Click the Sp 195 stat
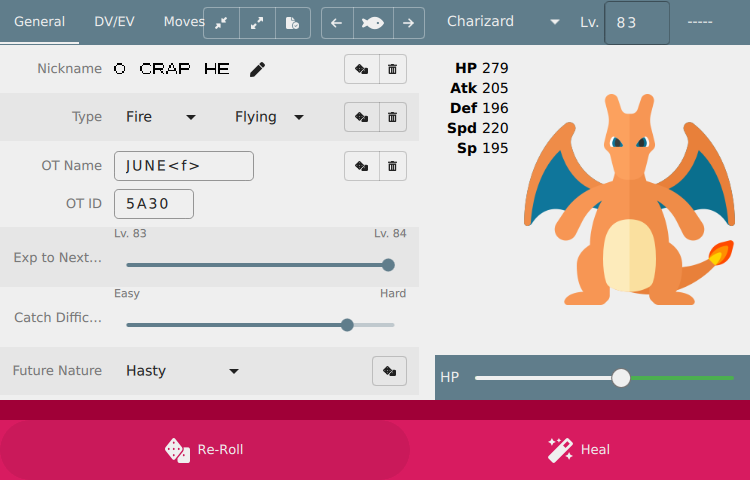The width and height of the screenshot is (750, 480). 482,149
